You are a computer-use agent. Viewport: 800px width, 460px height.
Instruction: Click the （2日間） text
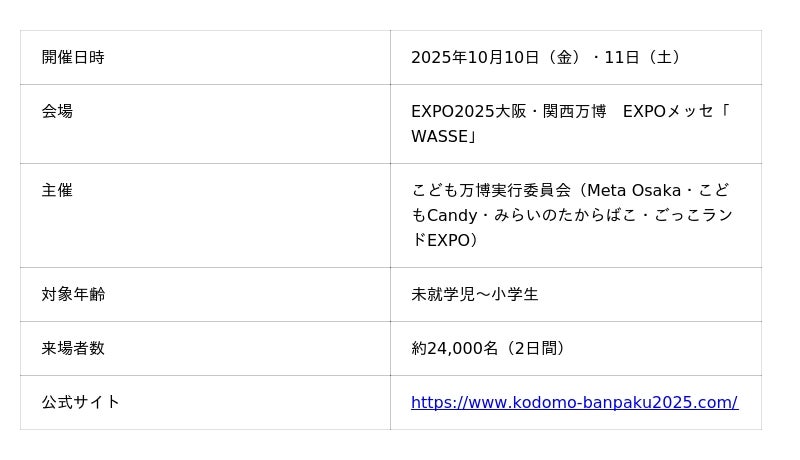click(535, 349)
